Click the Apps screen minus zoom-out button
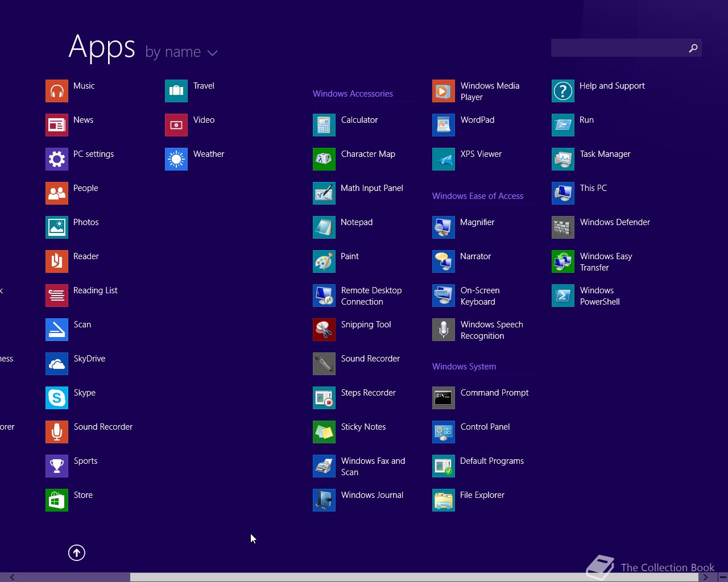728x582 pixels. click(722, 577)
